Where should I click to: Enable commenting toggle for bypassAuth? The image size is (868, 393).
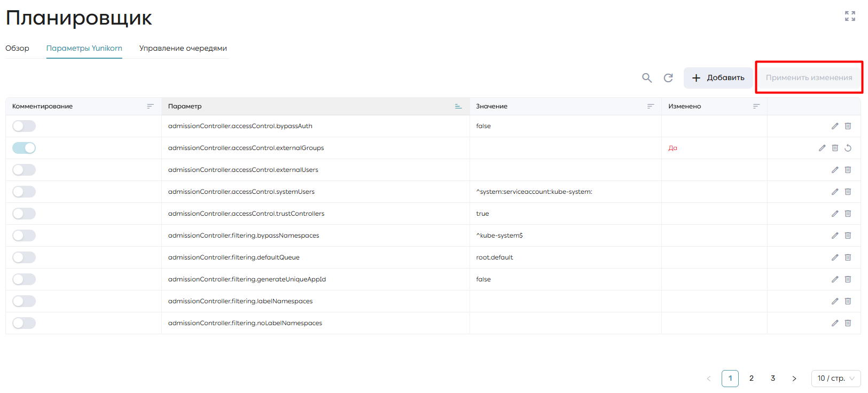pos(24,126)
